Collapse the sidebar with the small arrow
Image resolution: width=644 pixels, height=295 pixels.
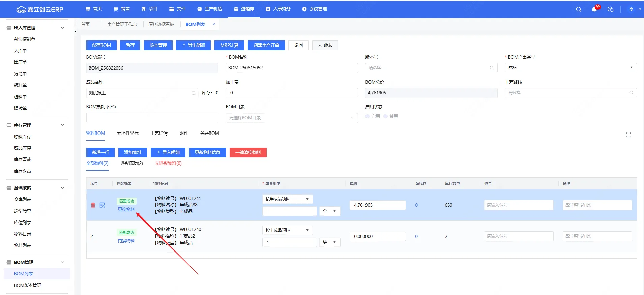pos(75,32)
